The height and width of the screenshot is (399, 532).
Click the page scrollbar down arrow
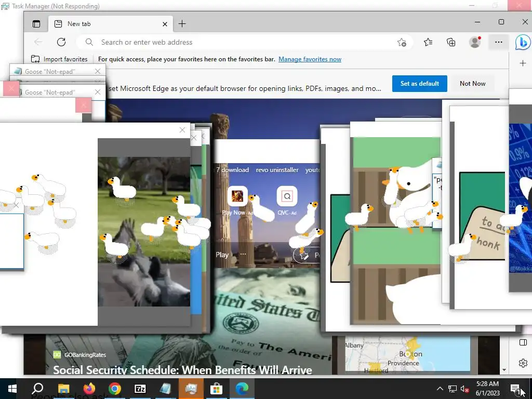pos(504,370)
